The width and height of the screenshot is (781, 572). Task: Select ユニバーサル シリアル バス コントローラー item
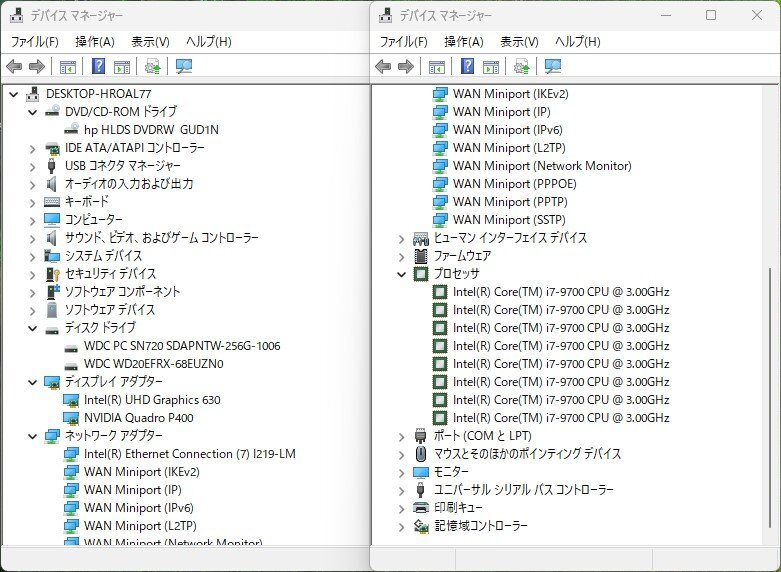(524, 490)
